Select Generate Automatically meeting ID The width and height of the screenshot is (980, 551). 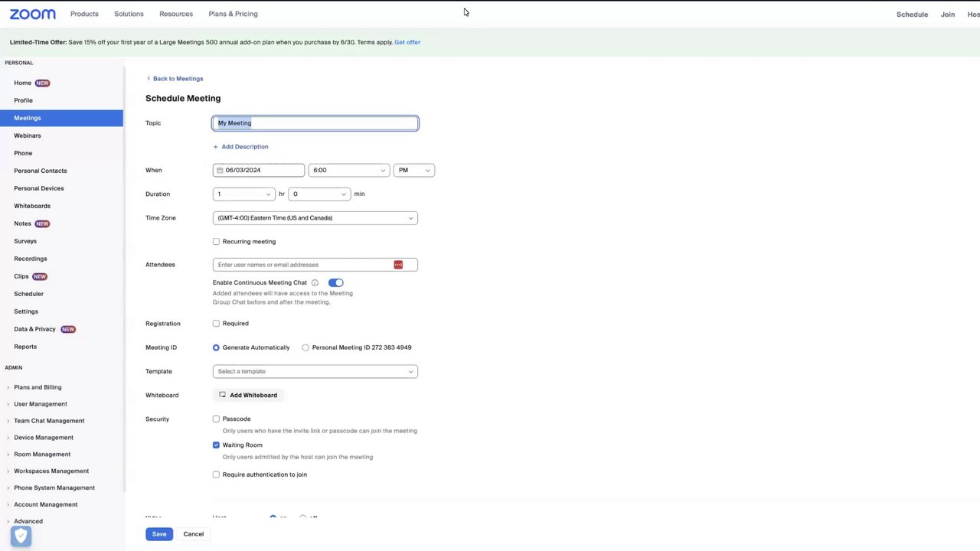(x=216, y=347)
